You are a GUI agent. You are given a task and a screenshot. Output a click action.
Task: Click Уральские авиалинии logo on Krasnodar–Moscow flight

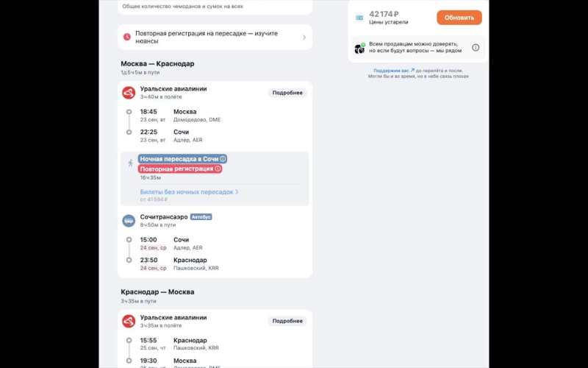129,321
